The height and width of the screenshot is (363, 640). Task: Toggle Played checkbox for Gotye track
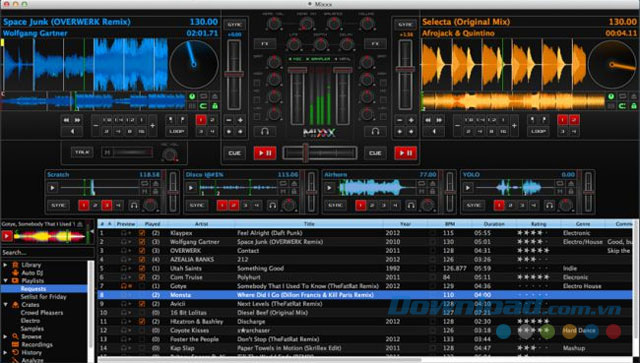(142, 286)
